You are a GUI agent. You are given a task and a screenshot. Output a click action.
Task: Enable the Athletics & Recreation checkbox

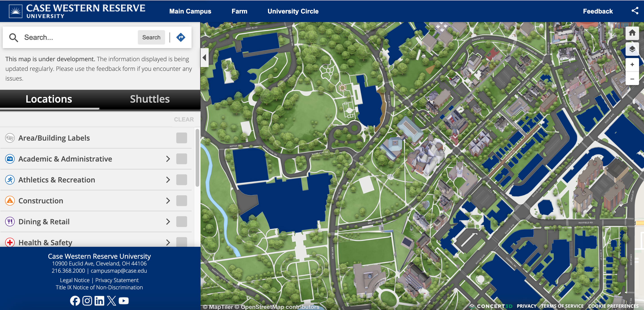181,180
